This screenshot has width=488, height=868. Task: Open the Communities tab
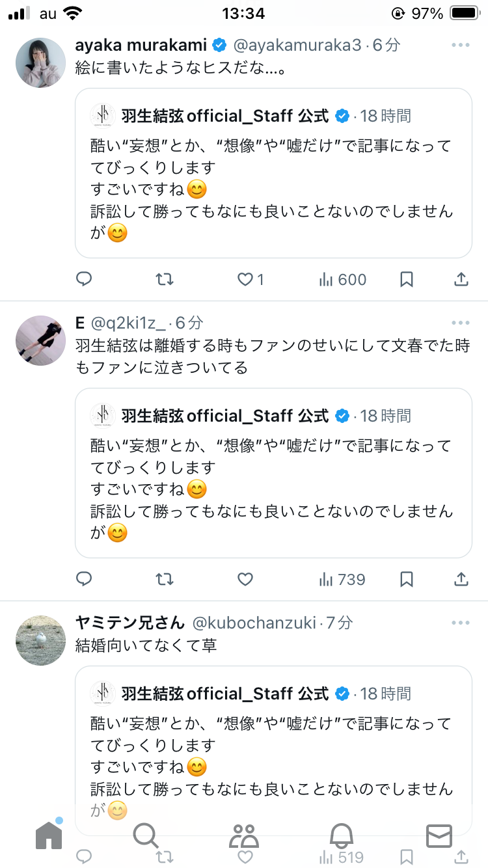244,834
